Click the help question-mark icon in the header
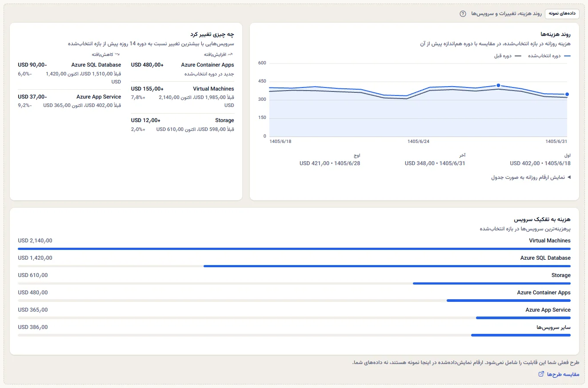The width and height of the screenshot is (588, 388). tap(463, 14)
